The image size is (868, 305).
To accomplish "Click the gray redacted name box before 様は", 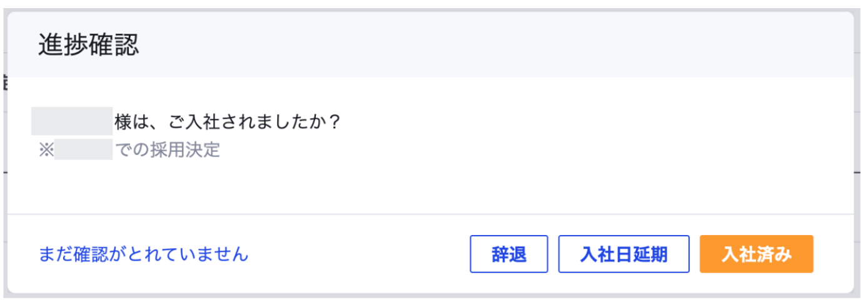I will pos(72,121).
